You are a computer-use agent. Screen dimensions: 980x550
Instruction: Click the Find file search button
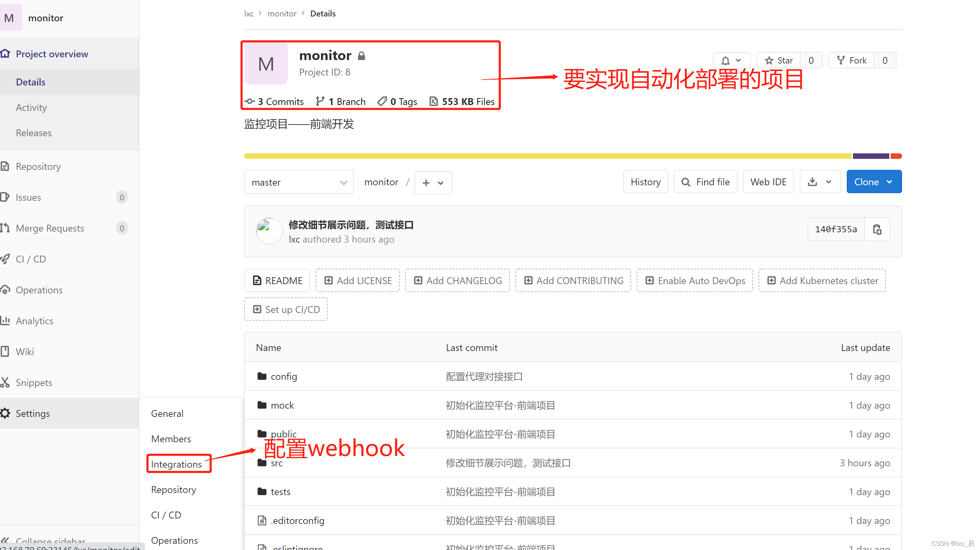705,182
